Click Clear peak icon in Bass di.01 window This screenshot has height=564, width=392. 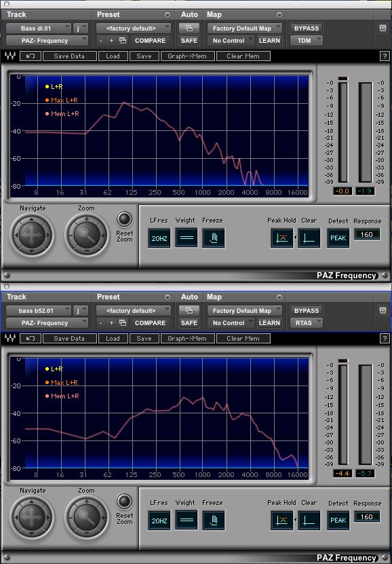(309, 238)
